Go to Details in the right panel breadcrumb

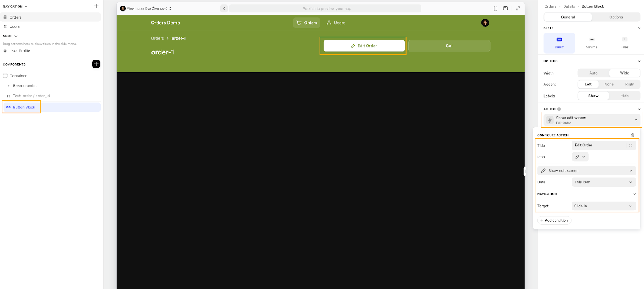click(569, 6)
